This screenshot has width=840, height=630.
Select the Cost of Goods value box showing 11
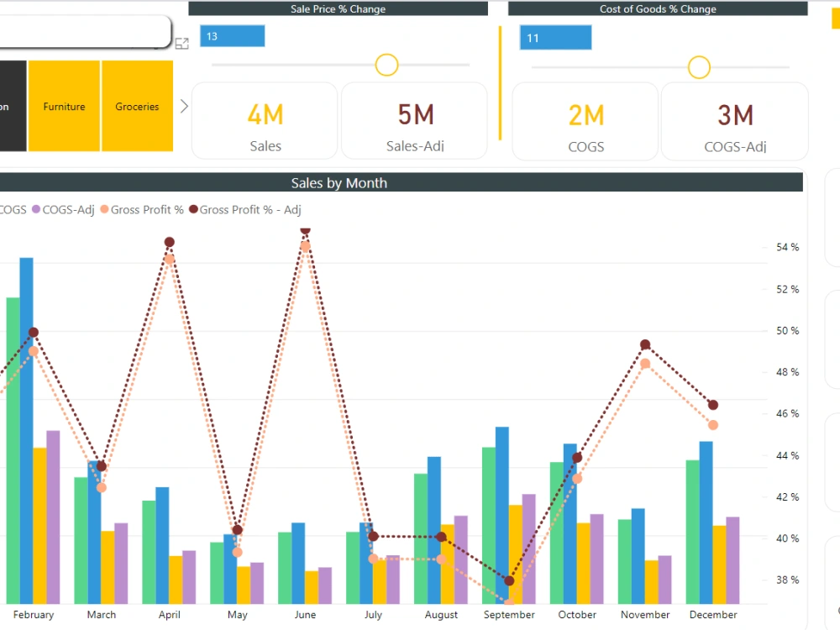point(555,37)
